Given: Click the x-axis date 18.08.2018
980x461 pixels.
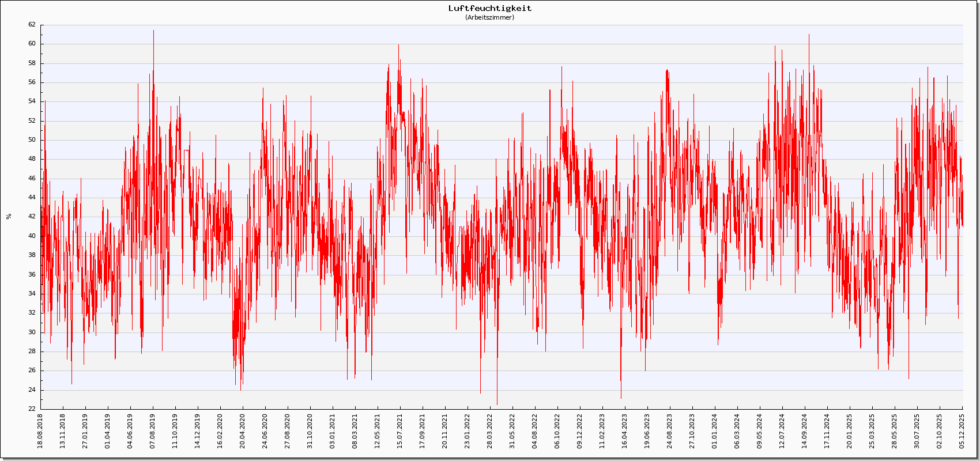Looking at the screenshot, I should click(x=40, y=431).
